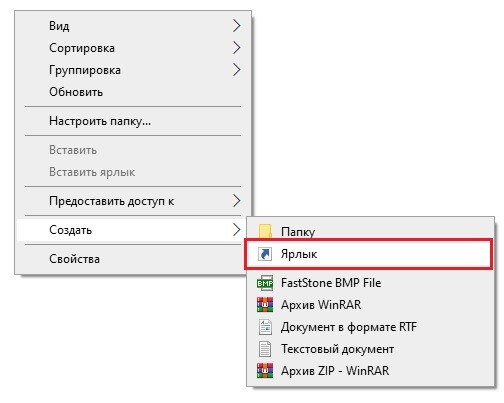Screen dimensions: 504x403
Task: Click the WinRAR icon beside Архив ZIP
Action: point(265,371)
